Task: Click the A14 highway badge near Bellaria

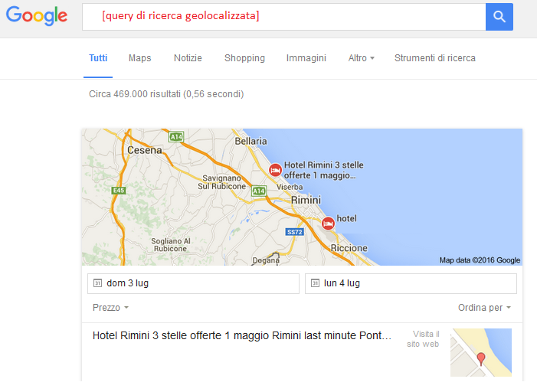Action: coord(177,137)
